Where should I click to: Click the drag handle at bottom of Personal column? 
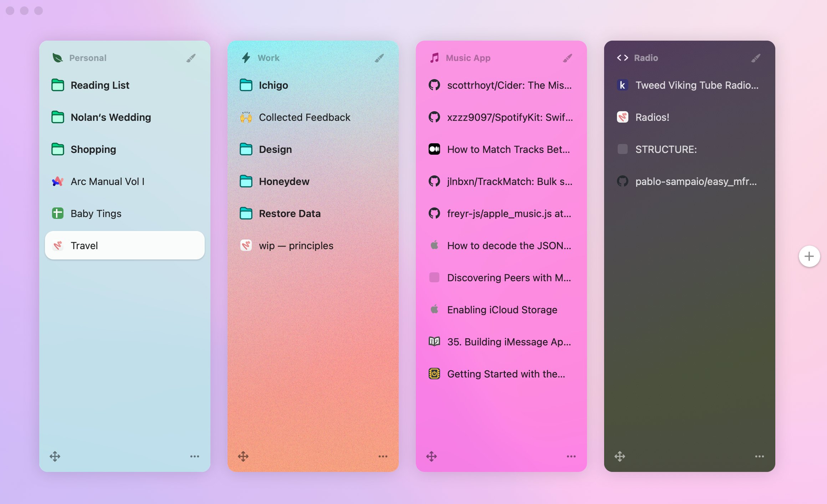(x=56, y=457)
